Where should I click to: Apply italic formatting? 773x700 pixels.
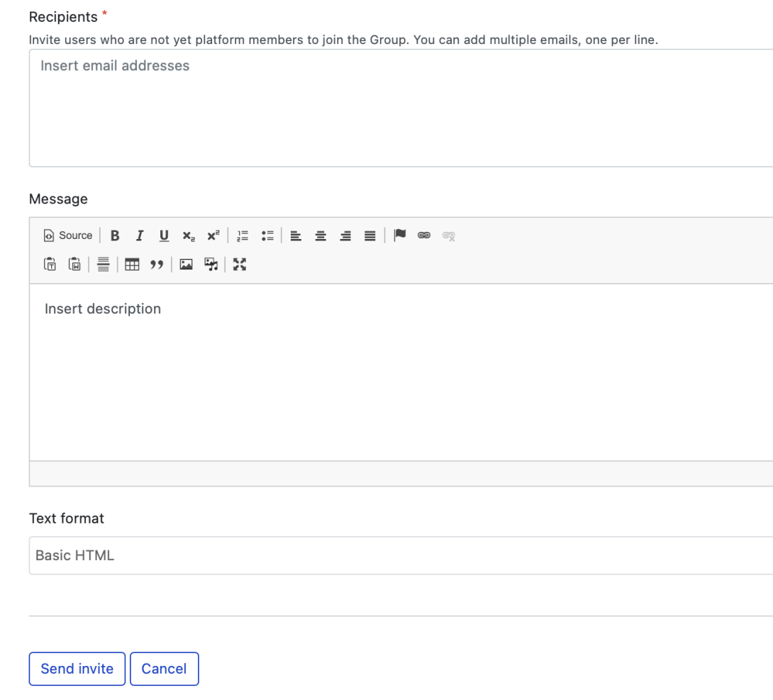pyautogui.click(x=140, y=235)
